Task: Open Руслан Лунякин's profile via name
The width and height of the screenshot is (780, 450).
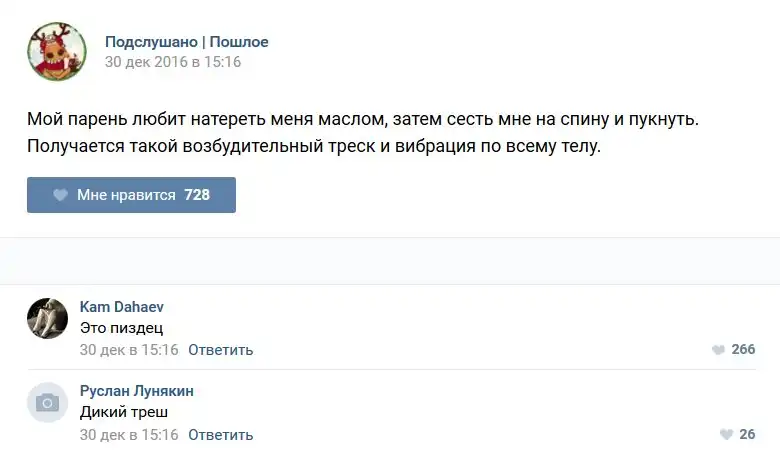Action: 136,391
